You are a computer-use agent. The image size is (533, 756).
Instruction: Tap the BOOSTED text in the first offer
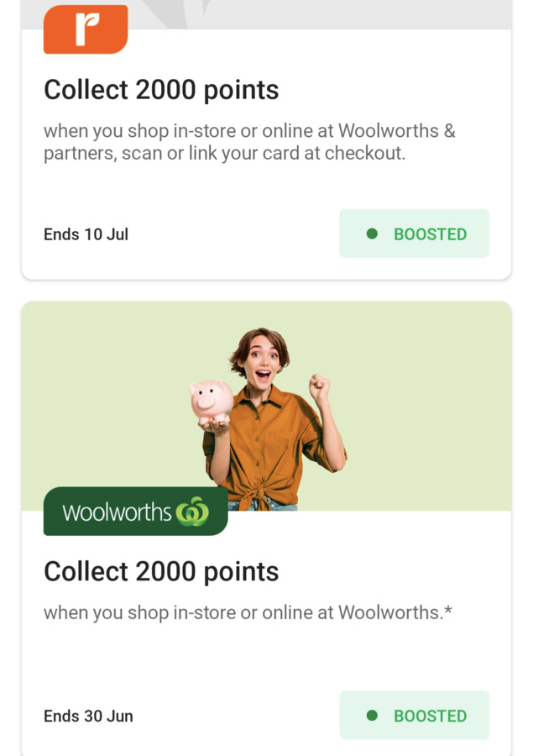(431, 234)
